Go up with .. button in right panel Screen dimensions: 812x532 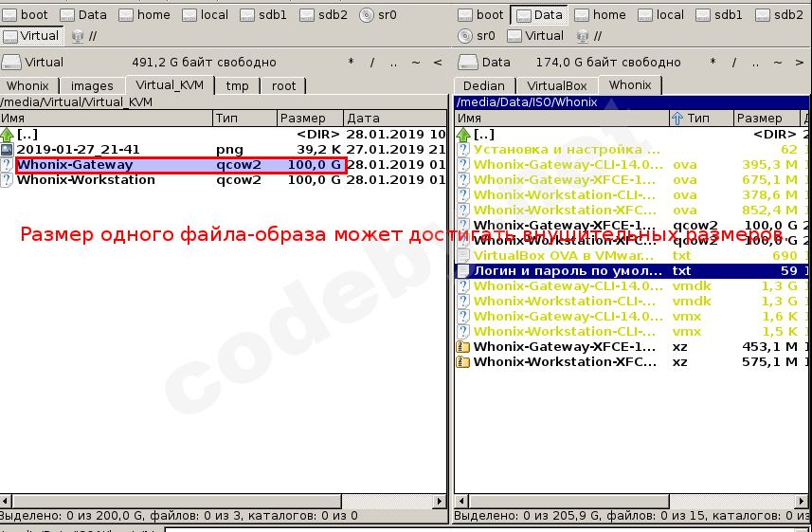(x=755, y=63)
